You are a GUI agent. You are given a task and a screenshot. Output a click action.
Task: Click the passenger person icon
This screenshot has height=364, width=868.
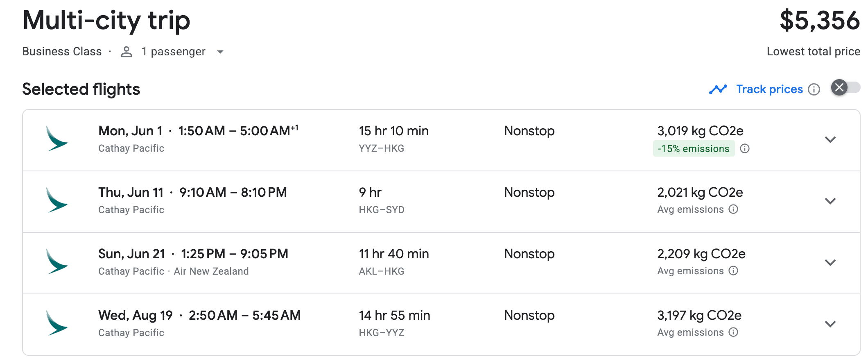tap(127, 52)
